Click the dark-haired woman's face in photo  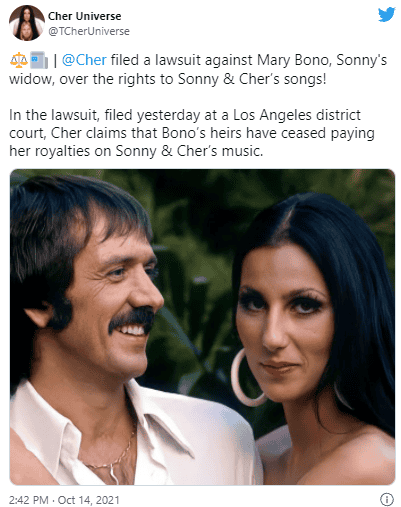[287, 323]
